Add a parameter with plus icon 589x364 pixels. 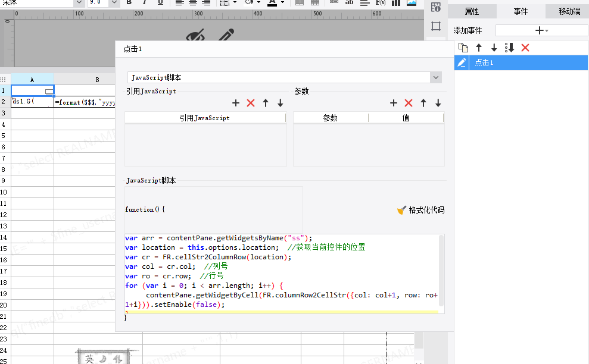pyautogui.click(x=393, y=103)
